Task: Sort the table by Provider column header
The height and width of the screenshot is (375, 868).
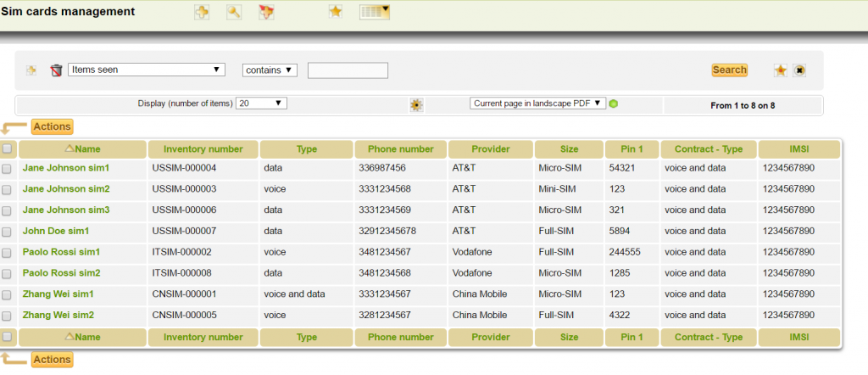Action: point(490,149)
